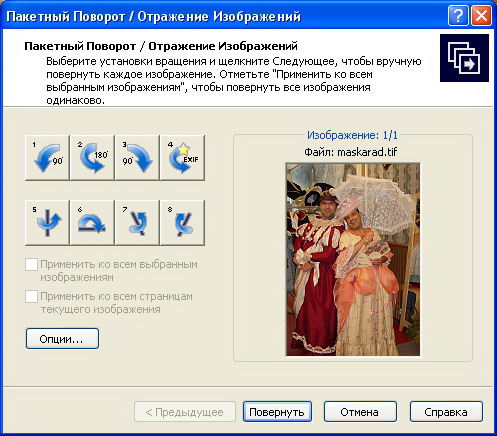This screenshot has height=436, width=497.
Task: Enable 'Применить ко всем выбранным изображениям' checkbox
Action: 31,265
